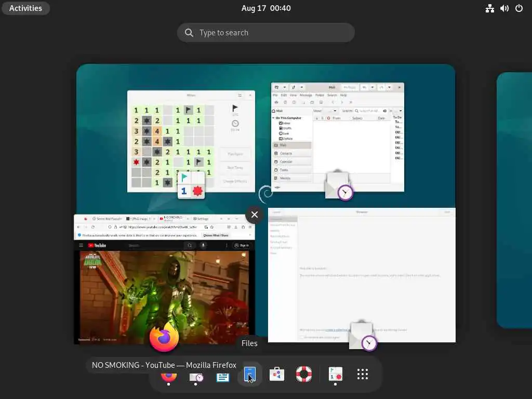Click Play Again in Mines window
The height and width of the screenshot is (399, 532).
(x=235, y=154)
